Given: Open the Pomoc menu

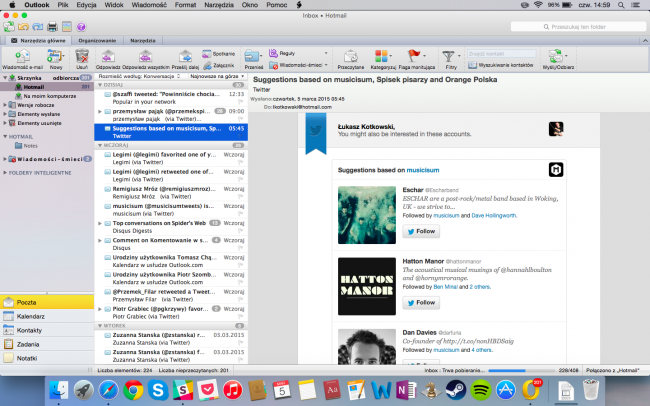Looking at the screenshot, I should [x=276, y=5].
